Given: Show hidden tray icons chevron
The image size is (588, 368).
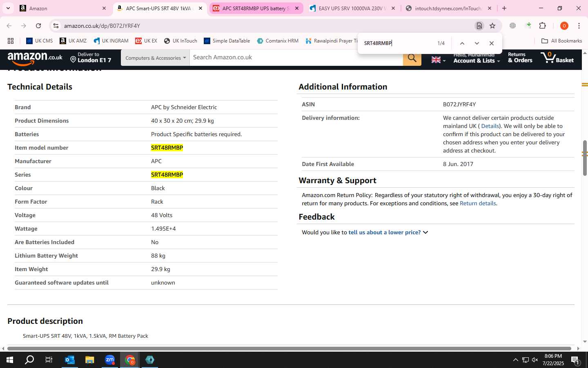Looking at the screenshot, I should [x=515, y=360].
